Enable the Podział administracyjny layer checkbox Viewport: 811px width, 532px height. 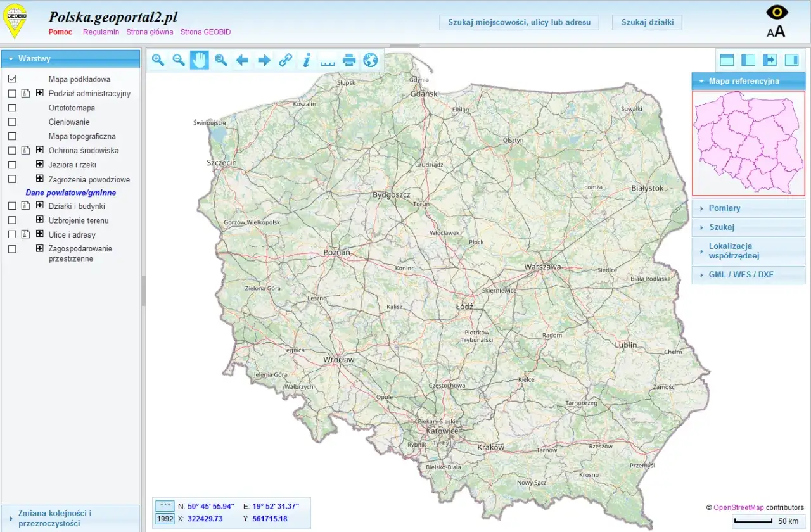(12, 94)
